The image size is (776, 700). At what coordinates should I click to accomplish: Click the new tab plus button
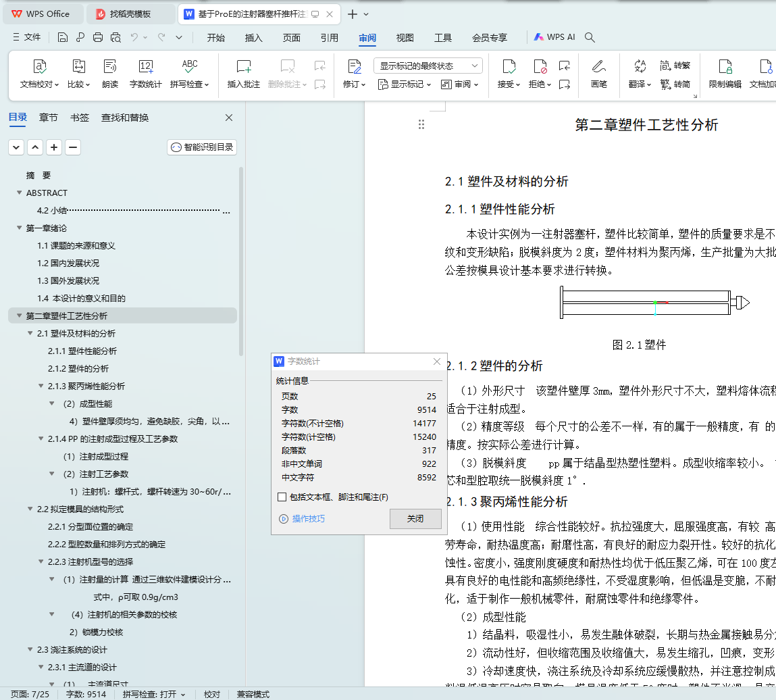coord(353,14)
